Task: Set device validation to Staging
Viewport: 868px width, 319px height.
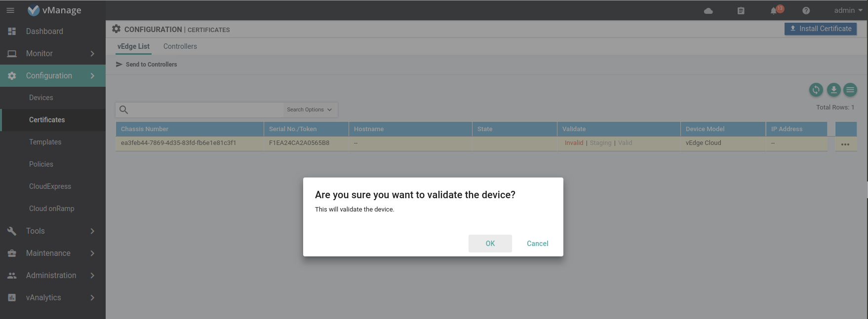Action: pyautogui.click(x=600, y=143)
